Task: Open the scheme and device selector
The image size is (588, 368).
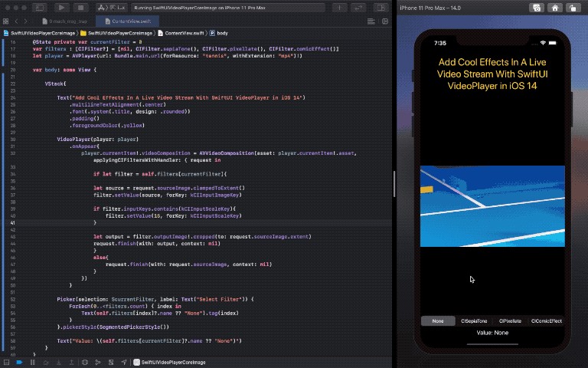Action: pos(112,8)
